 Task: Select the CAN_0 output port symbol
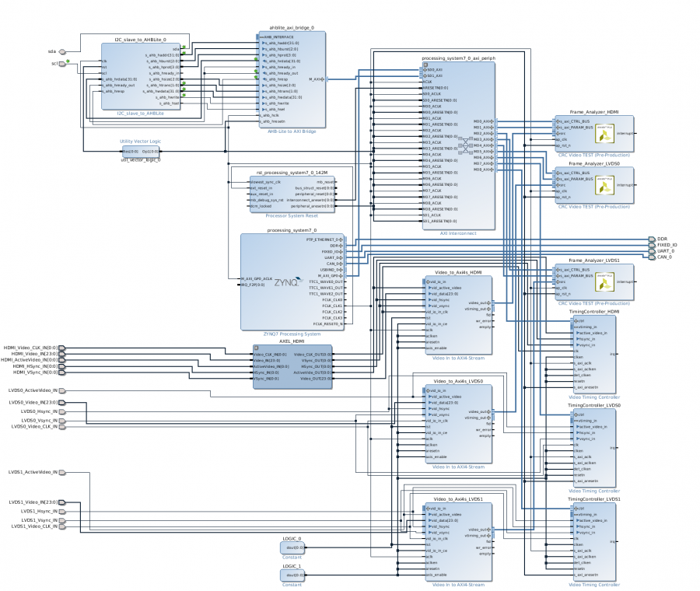(x=651, y=257)
